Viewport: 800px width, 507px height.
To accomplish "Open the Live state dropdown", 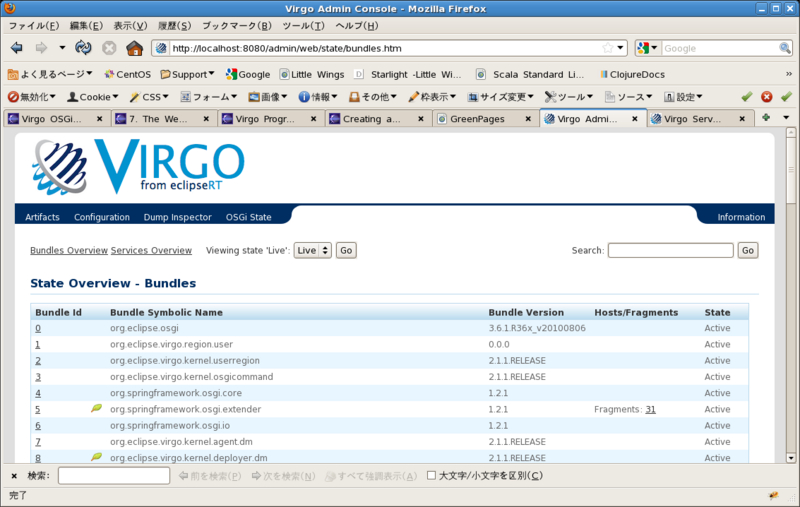I will [312, 250].
